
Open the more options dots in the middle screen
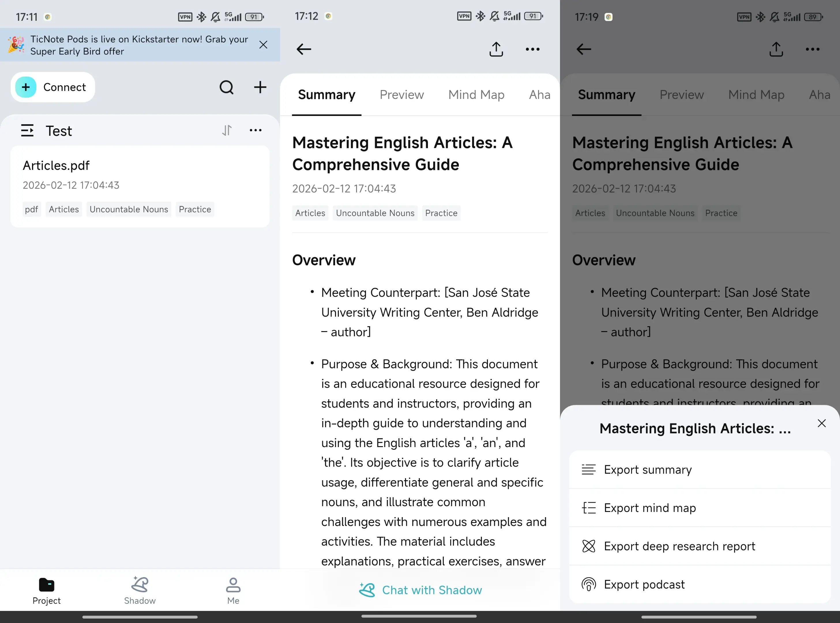(532, 49)
